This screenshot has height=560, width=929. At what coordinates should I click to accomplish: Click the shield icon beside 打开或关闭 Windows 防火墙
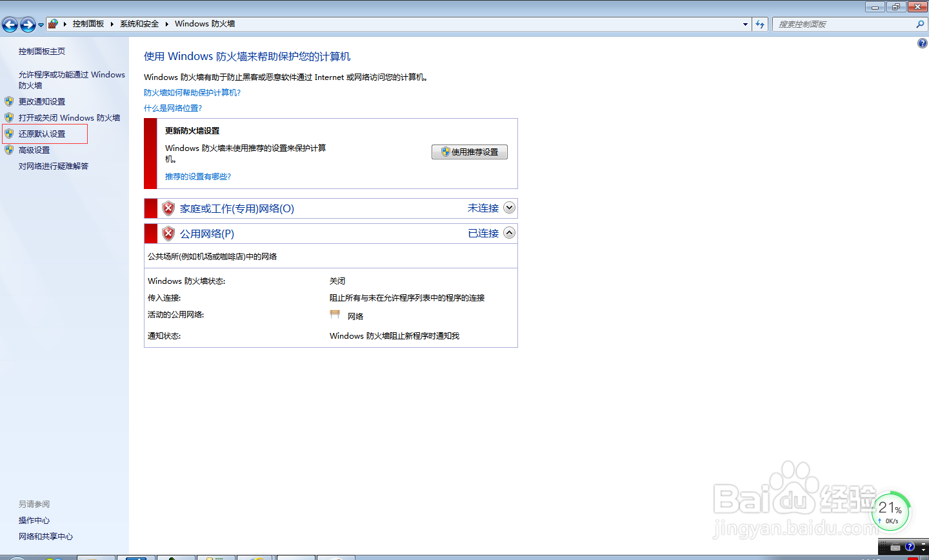point(8,117)
